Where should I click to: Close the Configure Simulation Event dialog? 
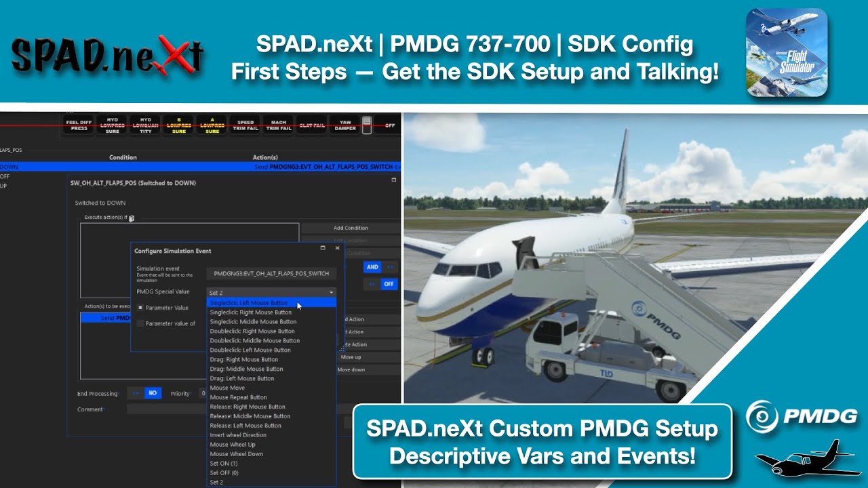point(337,249)
